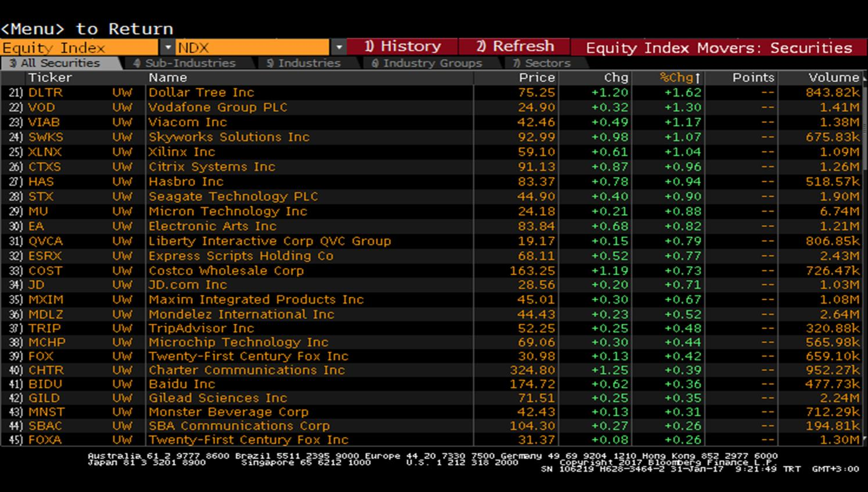Select Citrix Systems Inc name
Viewport: 868px width, 492px height.
[x=212, y=167]
